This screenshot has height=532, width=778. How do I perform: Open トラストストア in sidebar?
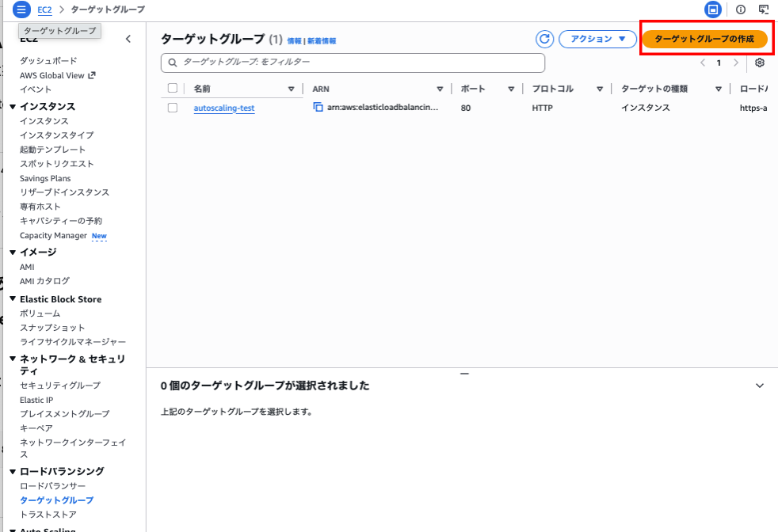48,514
